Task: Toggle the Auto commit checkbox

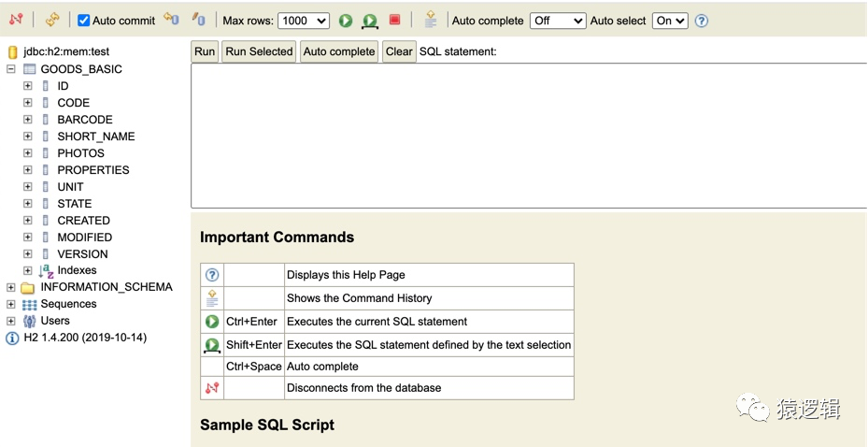Action: click(x=84, y=21)
